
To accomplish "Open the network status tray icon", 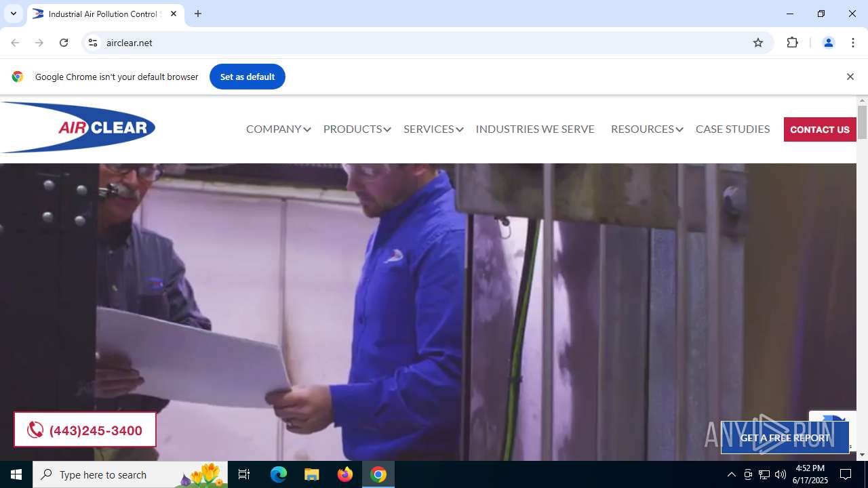I will (764, 474).
